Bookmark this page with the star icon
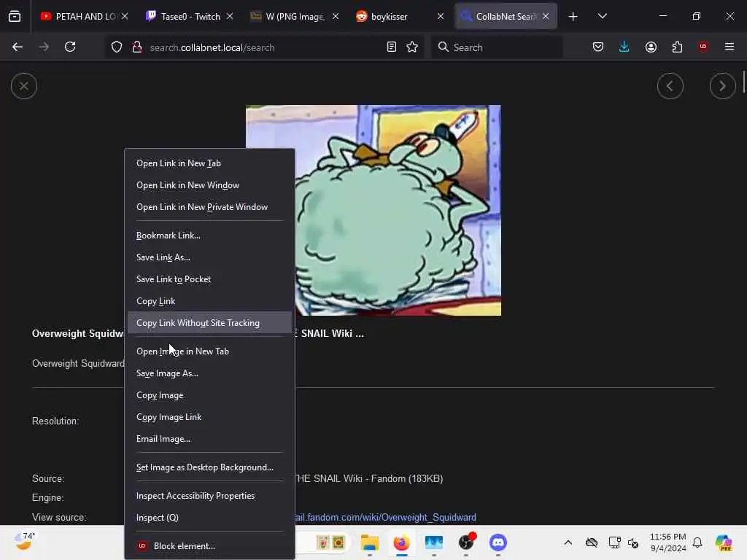This screenshot has height=560, width=747. (x=412, y=47)
